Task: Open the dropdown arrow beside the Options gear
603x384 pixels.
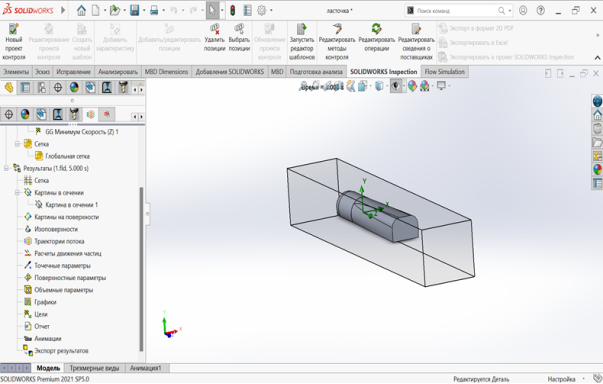Action: [x=271, y=10]
